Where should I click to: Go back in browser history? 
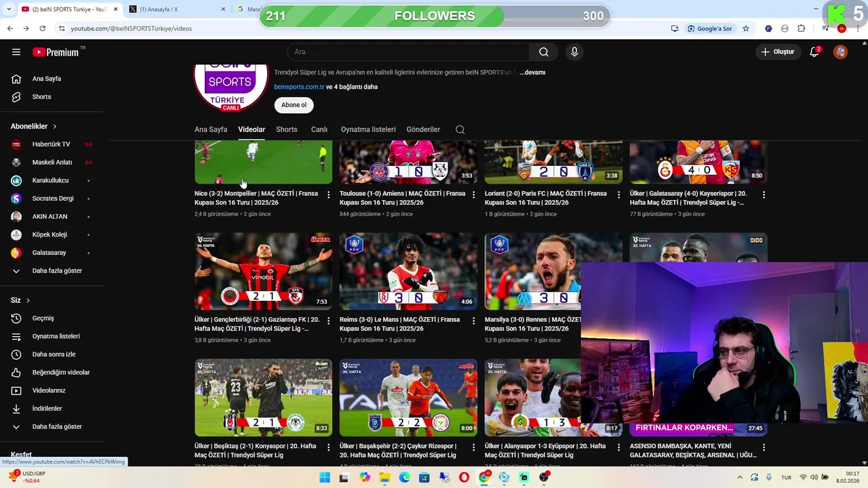[x=9, y=28]
